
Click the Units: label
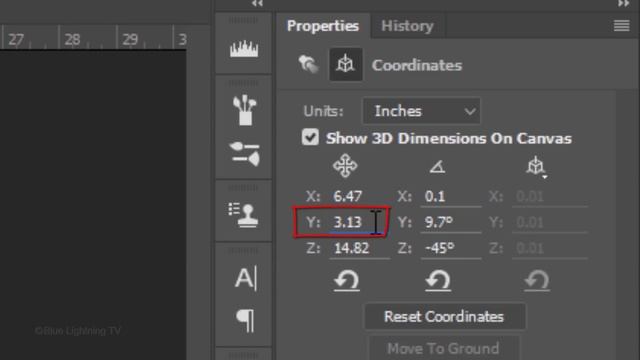click(x=323, y=111)
